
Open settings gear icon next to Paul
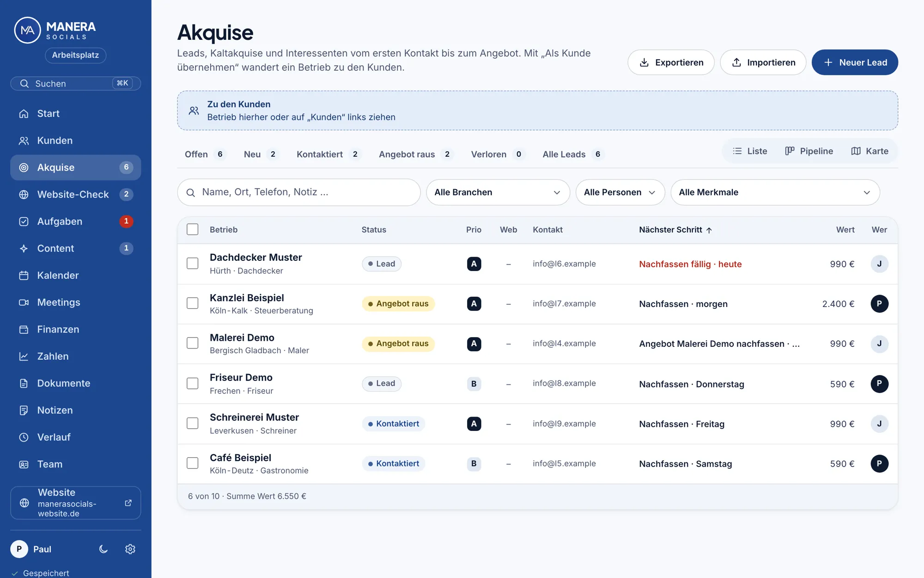tap(130, 549)
